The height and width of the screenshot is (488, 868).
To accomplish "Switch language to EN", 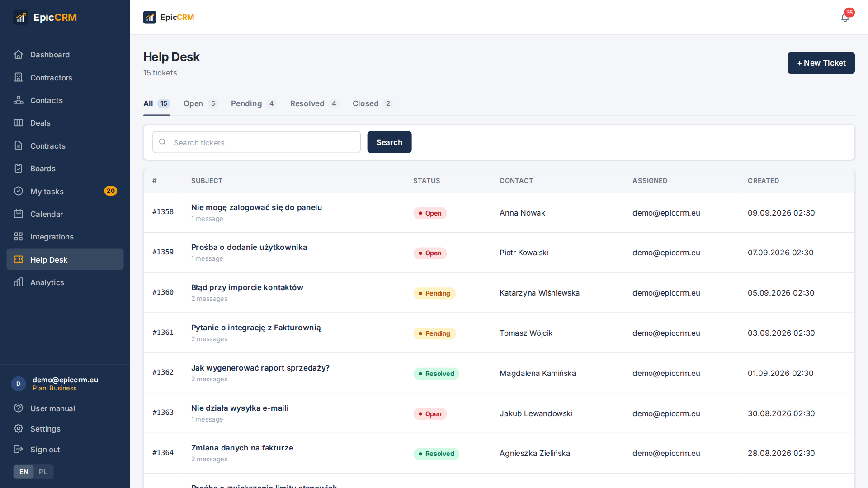I will pyautogui.click(x=24, y=471).
